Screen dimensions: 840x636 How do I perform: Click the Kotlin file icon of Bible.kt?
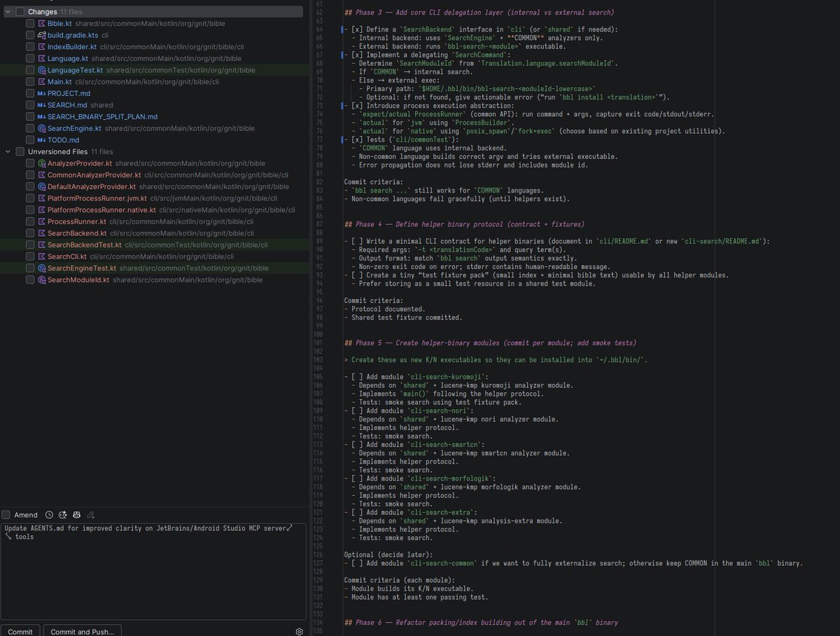(x=42, y=23)
